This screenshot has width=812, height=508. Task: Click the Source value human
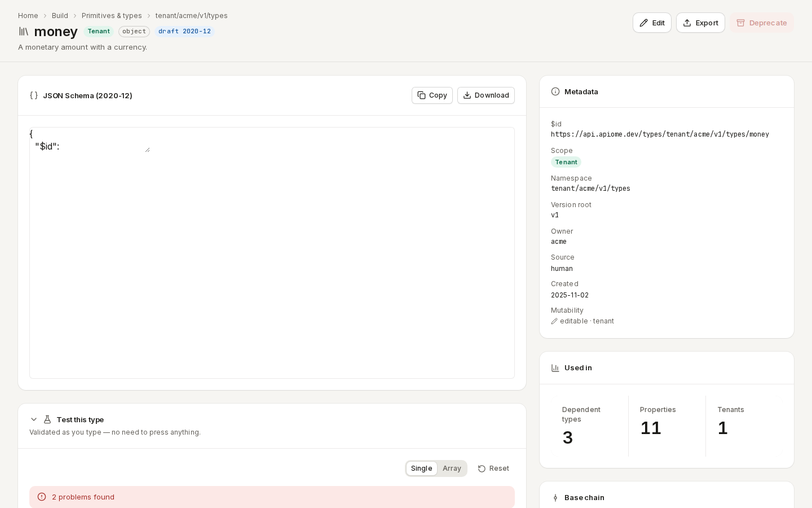pos(562,269)
